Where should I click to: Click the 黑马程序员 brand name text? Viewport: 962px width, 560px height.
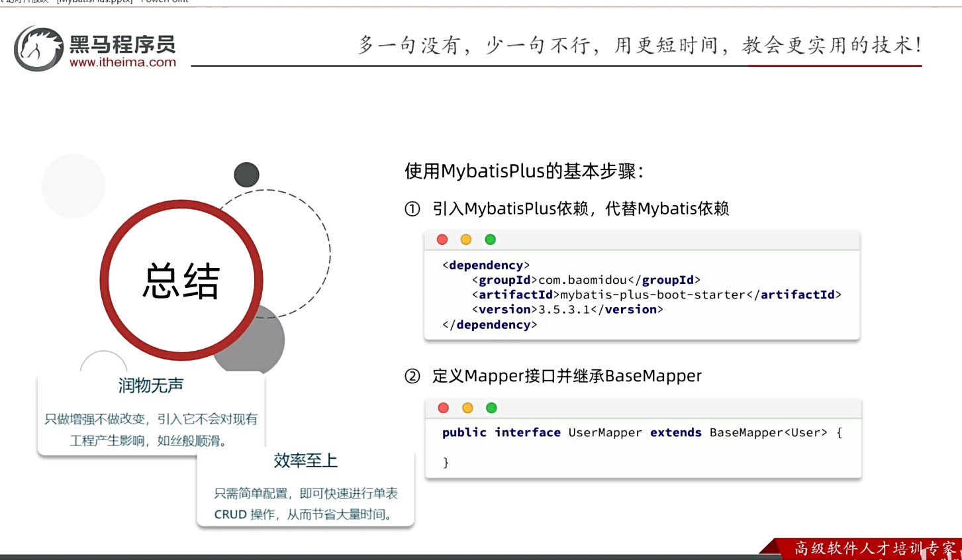(122, 44)
